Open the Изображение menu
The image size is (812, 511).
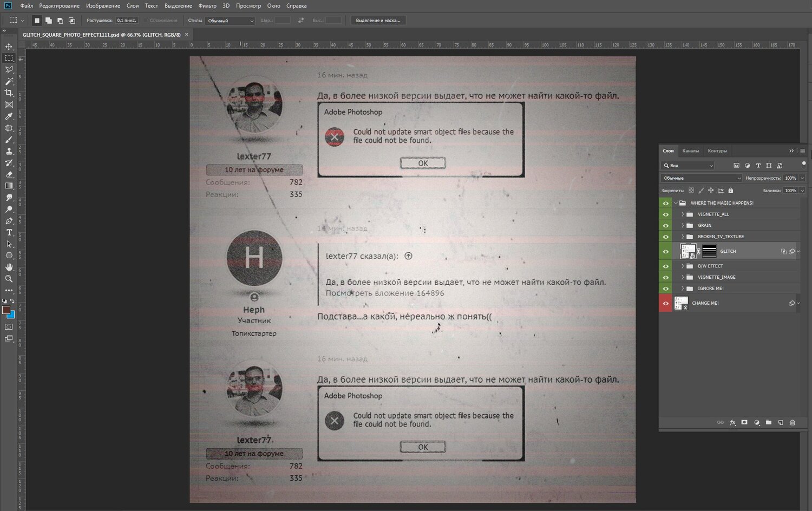pos(103,6)
